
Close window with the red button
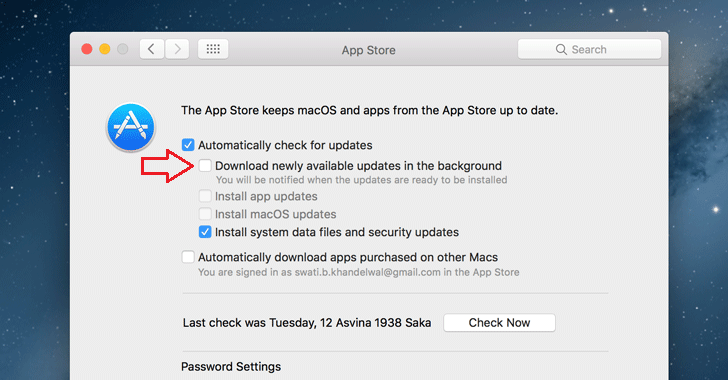pos(87,49)
